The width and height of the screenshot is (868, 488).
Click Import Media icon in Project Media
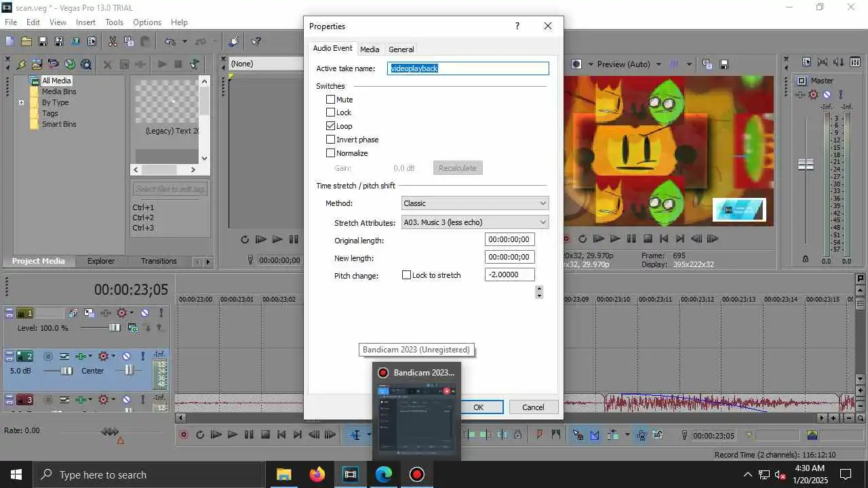[37, 64]
